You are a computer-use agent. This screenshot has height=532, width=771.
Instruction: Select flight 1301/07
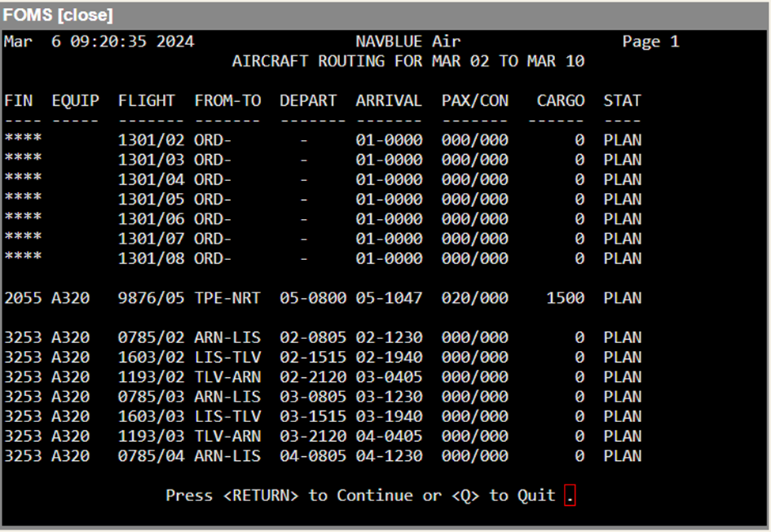151,239
